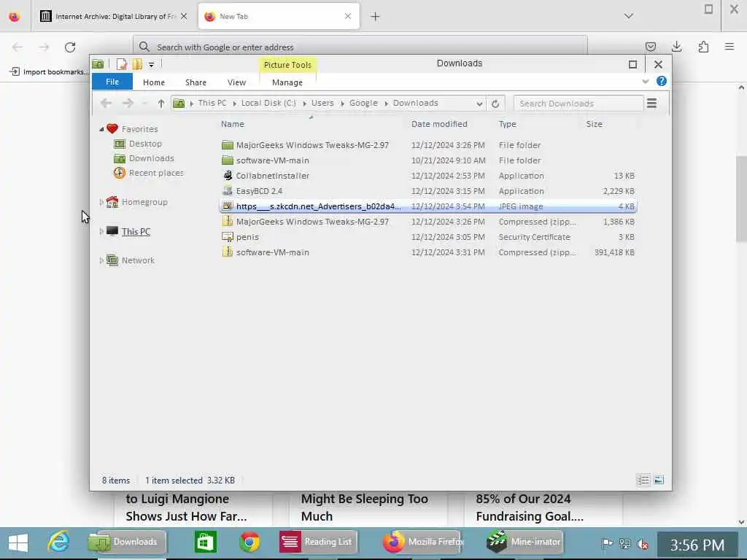This screenshot has width=747, height=560.
Task: Select the MajorGeeks compressed zip file
Action: [428, 222]
